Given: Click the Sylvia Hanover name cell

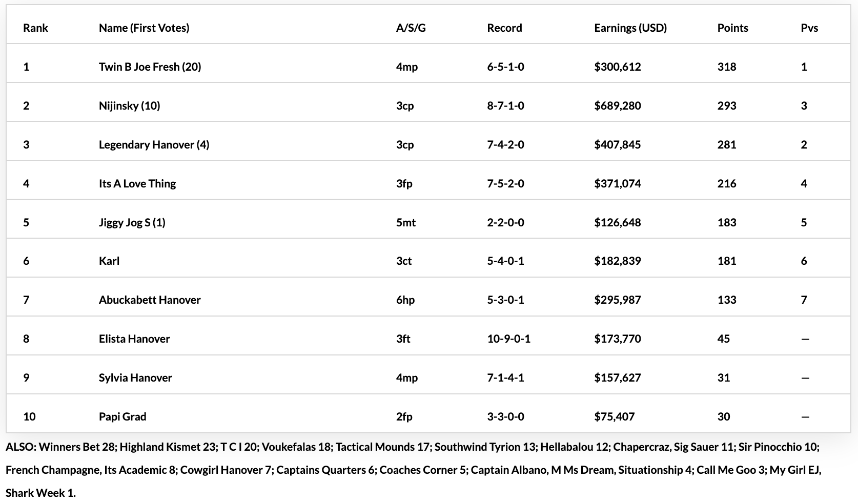Looking at the screenshot, I should pos(135,377).
